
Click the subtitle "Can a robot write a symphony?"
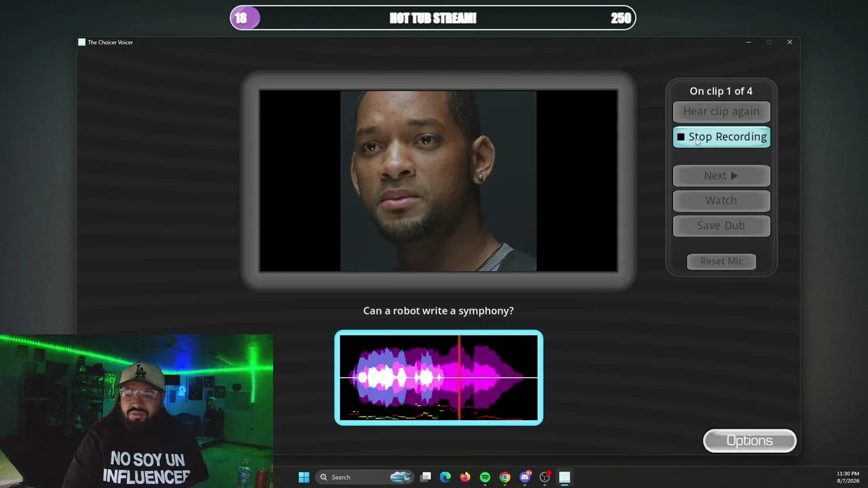(x=438, y=310)
